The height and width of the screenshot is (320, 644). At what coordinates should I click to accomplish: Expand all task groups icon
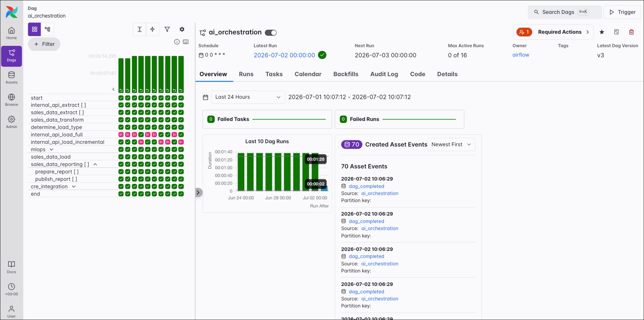(140, 29)
